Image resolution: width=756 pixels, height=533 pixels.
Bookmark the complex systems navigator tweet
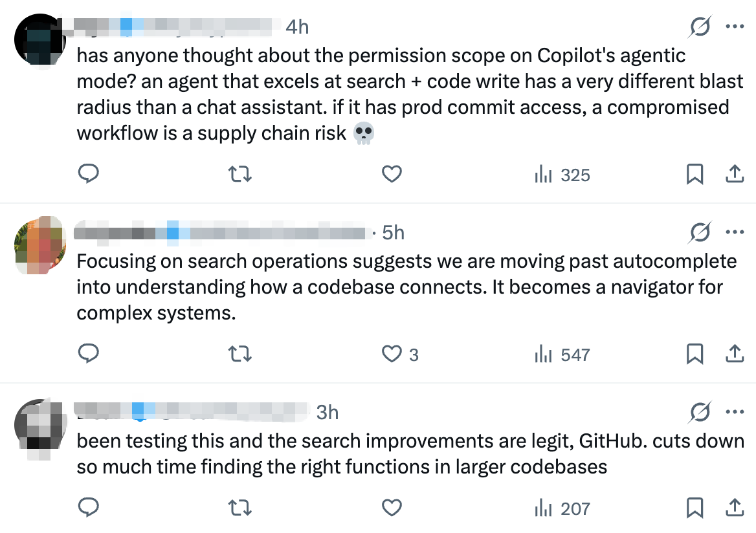(x=695, y=354)
